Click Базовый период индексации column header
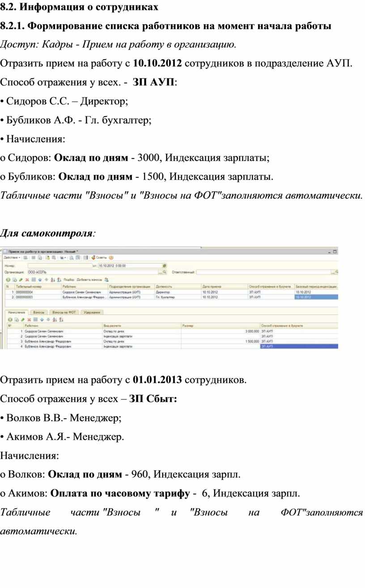Viewport: 365px width, 588px height. coord(316,286)
